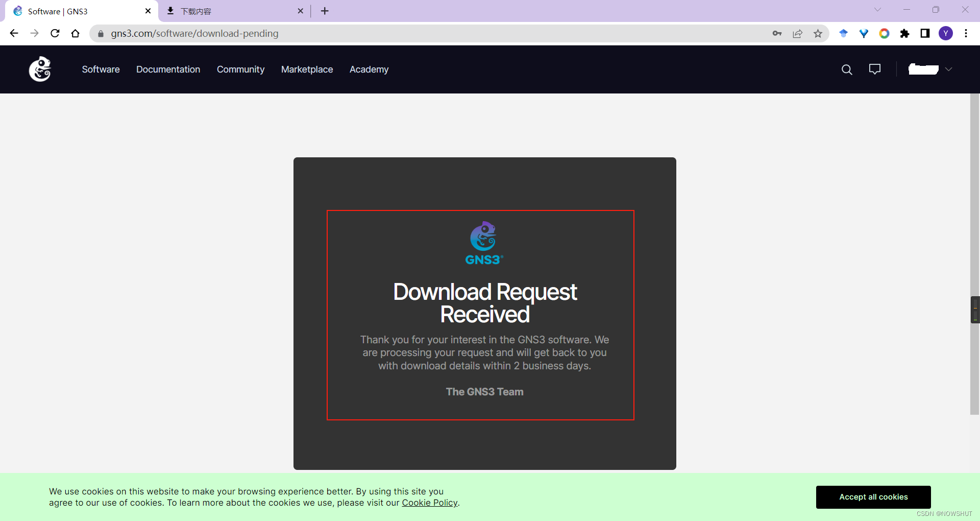Click the GNS3 chameleon logo in navbar
The height and width of the screenshot is (521, 980).
(x=40, y=69)
